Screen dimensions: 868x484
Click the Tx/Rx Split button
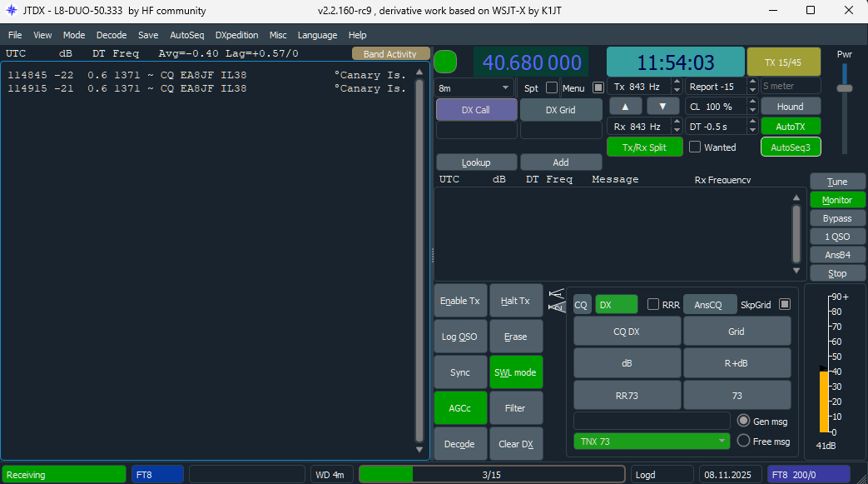click(x=644, y=147)
